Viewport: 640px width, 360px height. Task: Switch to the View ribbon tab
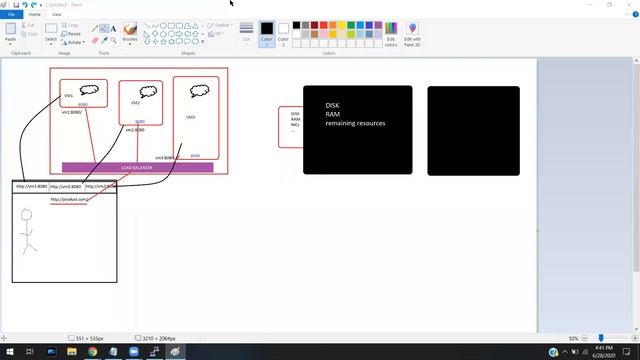(x=57, y=14)
